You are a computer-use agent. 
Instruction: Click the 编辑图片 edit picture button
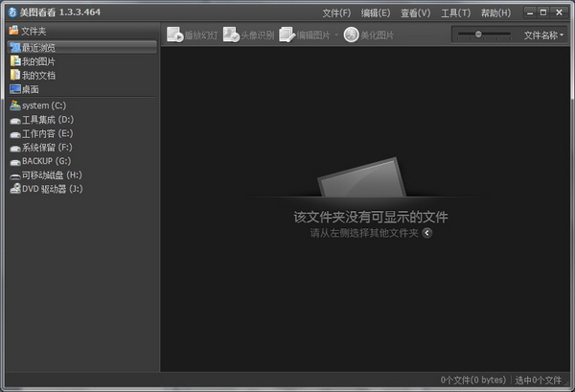[305, 35]
